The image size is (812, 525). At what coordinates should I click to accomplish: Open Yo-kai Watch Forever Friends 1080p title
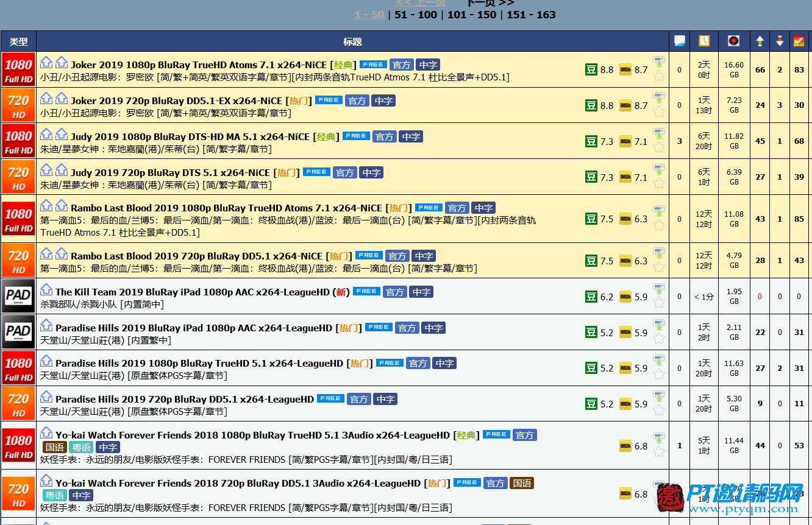(252, 435)
